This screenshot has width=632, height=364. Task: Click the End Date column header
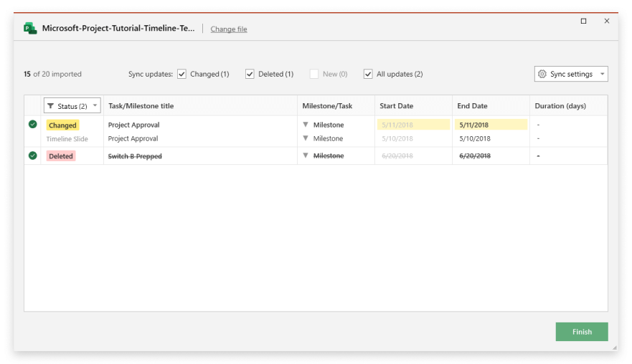(x=472, y=106)
